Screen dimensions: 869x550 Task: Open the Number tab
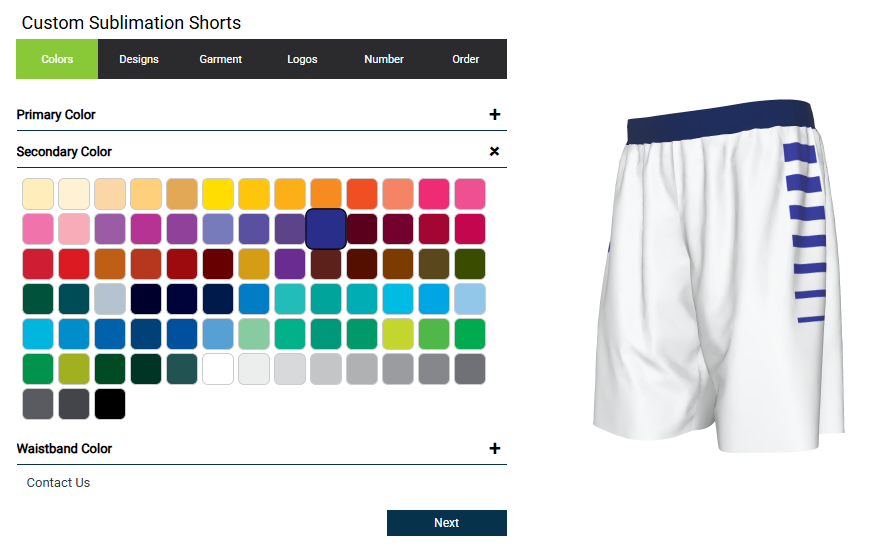tap(384, 59)
